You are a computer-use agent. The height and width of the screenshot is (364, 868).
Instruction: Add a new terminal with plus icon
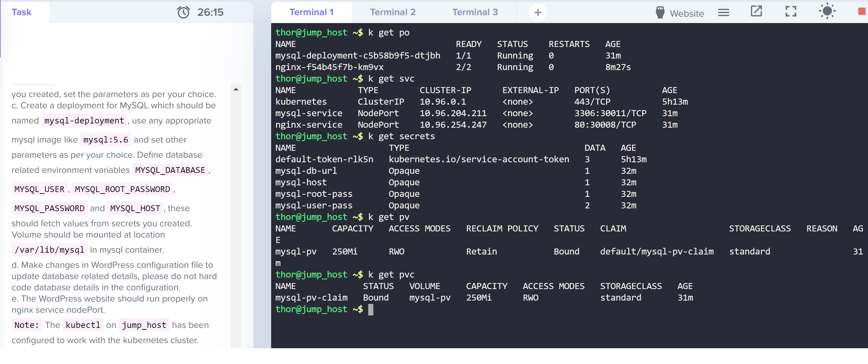pos(538,12)
